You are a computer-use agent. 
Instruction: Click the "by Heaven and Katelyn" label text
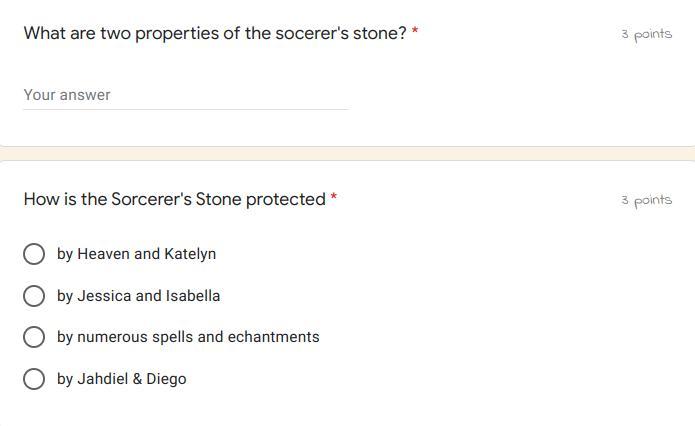tap(136, 254)
